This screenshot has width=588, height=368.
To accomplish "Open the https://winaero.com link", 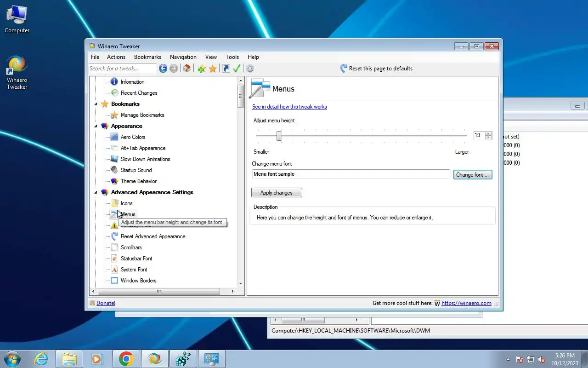I will point(466,303).
